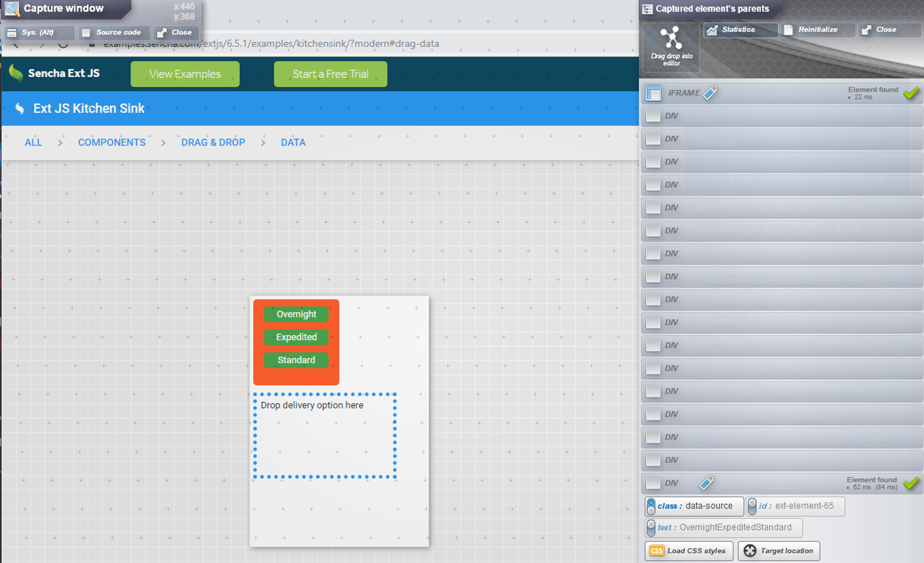Viewport: 924px width, 563px height.
Task: Click the Captured element's parents title icon
Action: coord(648,9)
